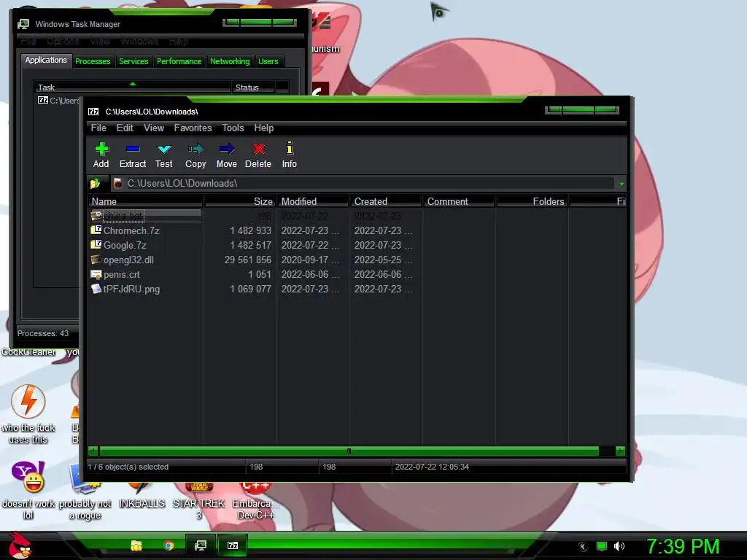Click the Info toolbar icon
This screenshot has height=560, width=747.
coord(289,148)
